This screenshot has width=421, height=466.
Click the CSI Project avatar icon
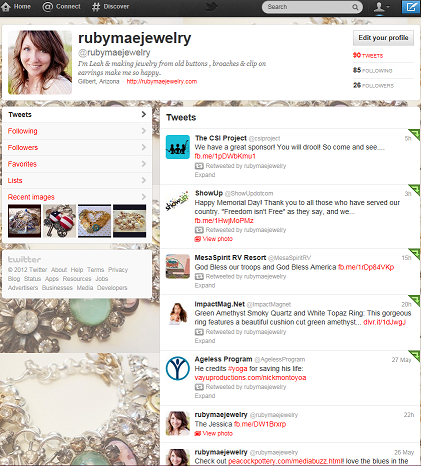tap(178, 147)
